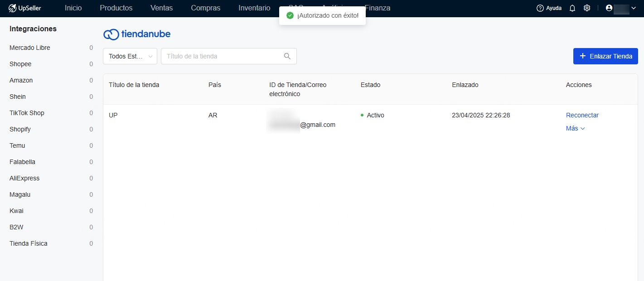Click the ¡Autorizado con éxito! notification

(322, 15)
